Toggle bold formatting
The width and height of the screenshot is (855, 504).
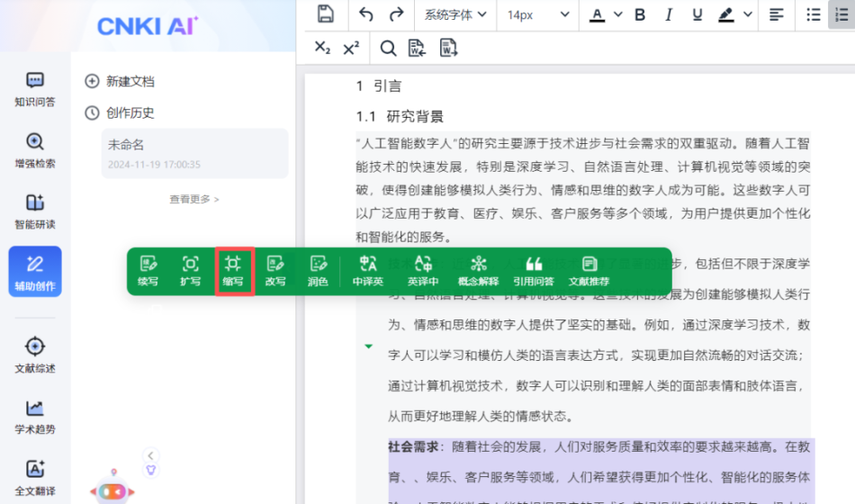pyautogui.click(x=640, y=15)
